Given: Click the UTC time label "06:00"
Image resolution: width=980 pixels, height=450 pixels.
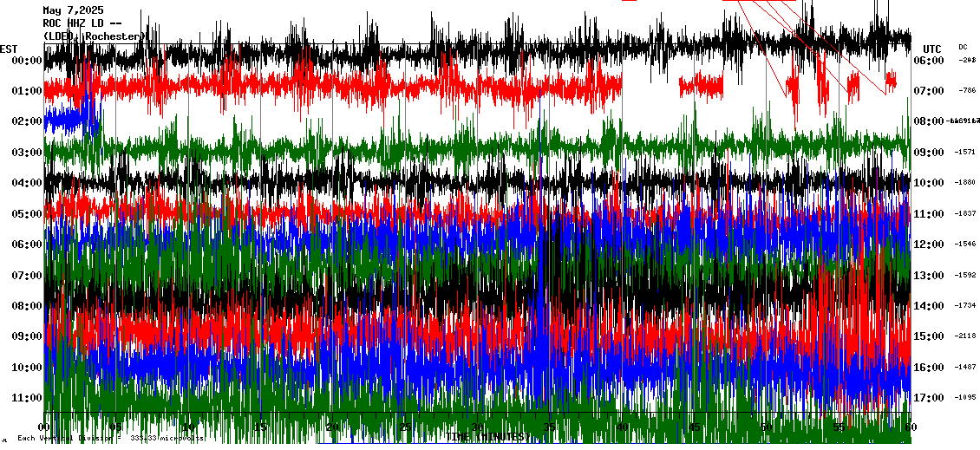Looking at the screenshot, I should (x=929, y=61).
